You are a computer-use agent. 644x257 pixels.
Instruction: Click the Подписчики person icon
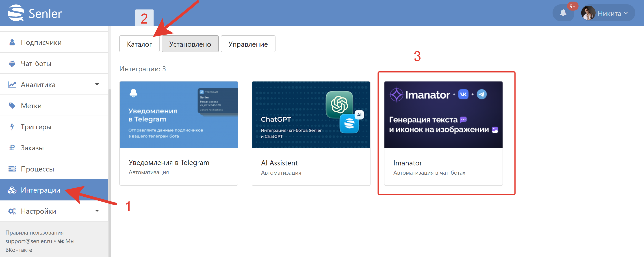(12, 42)
